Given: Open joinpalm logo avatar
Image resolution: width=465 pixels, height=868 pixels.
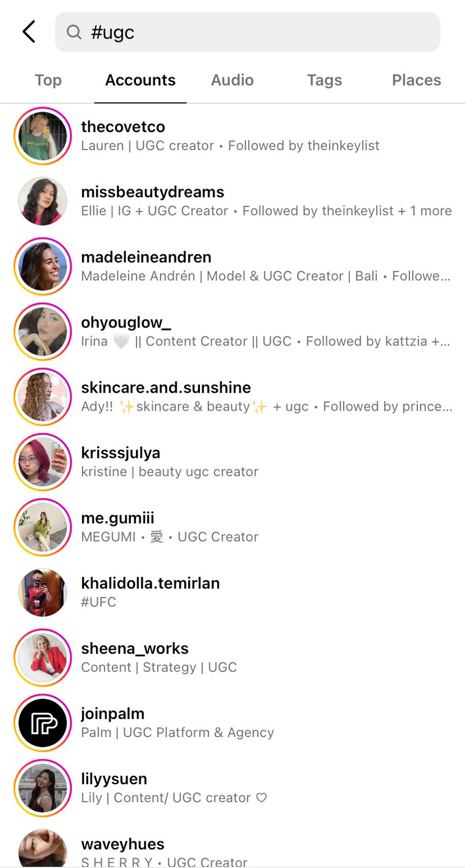Looking at the screenshot, I should tap(42, 723).
